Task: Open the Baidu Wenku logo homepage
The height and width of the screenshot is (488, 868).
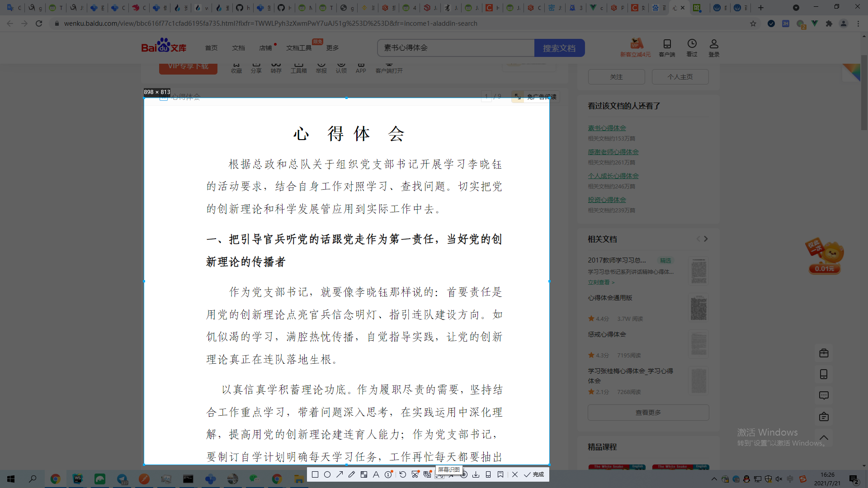Action: [x=164, y=45]
